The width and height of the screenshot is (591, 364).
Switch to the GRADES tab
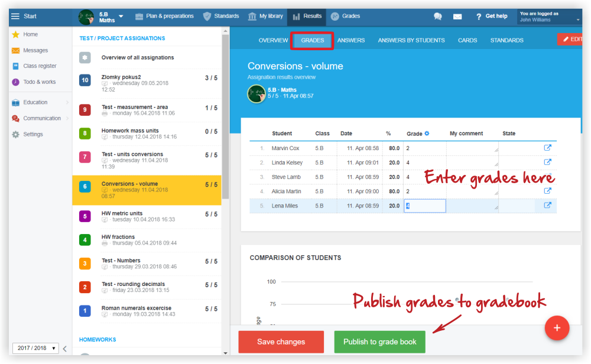point(313,40)
